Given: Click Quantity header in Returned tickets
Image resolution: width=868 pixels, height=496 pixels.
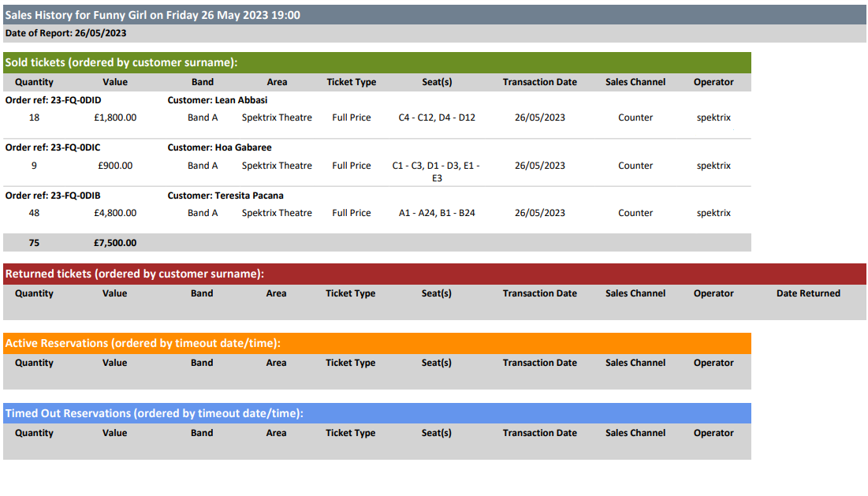Looking at the screenshot, I should pyautogui.click(x=35, y=293).
